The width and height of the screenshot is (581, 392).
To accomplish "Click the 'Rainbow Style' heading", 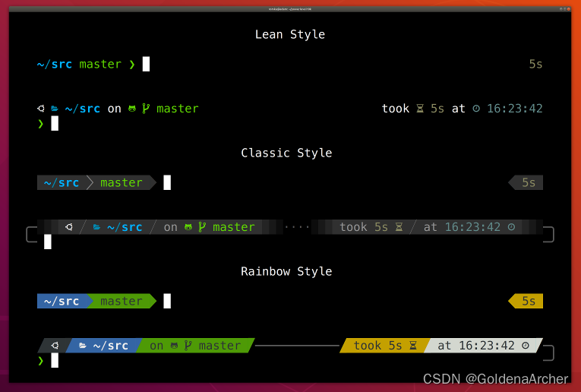I will click(x=286, y=271).
